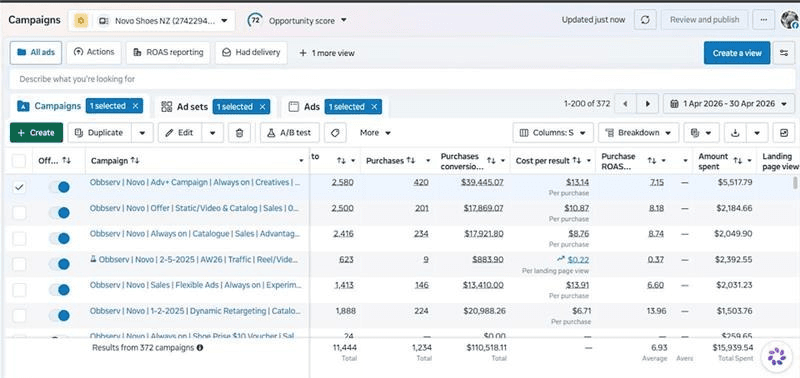Click the $39,445.07 conversion value
800x378 pixels.
[x=482, y=182]
